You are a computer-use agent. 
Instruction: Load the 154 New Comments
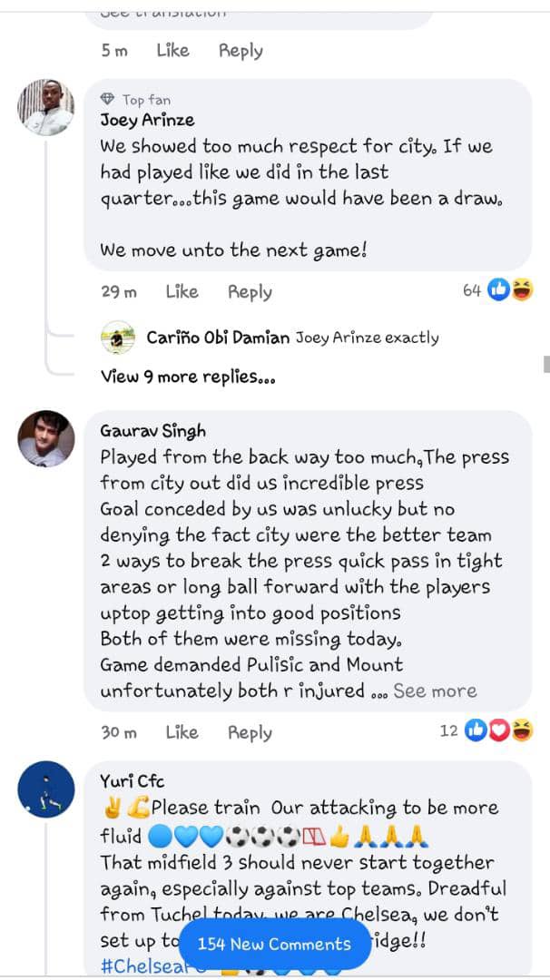274,944
